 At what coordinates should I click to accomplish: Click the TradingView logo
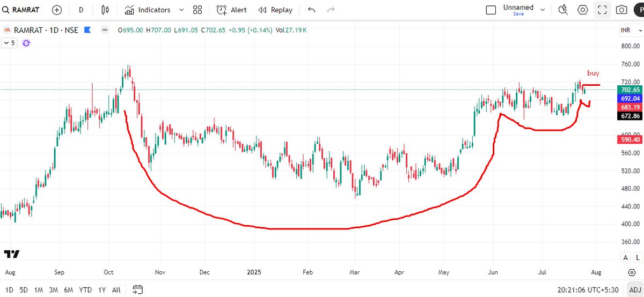[x=12, y=254]
